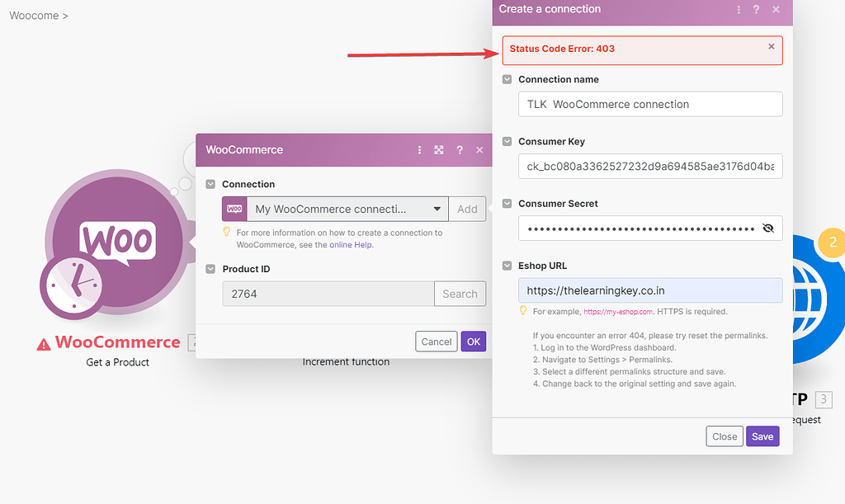Click the clock schedule icon on WooCommerce module
The height and width of the screenshot is (504, 845).
pos(73,286)
